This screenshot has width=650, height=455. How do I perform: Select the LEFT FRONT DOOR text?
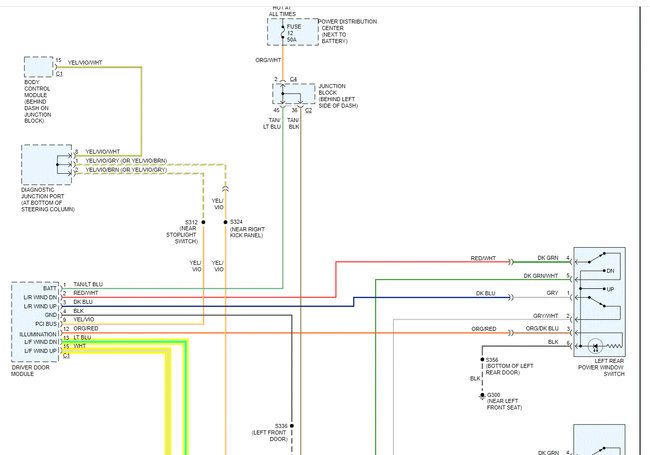269,436
